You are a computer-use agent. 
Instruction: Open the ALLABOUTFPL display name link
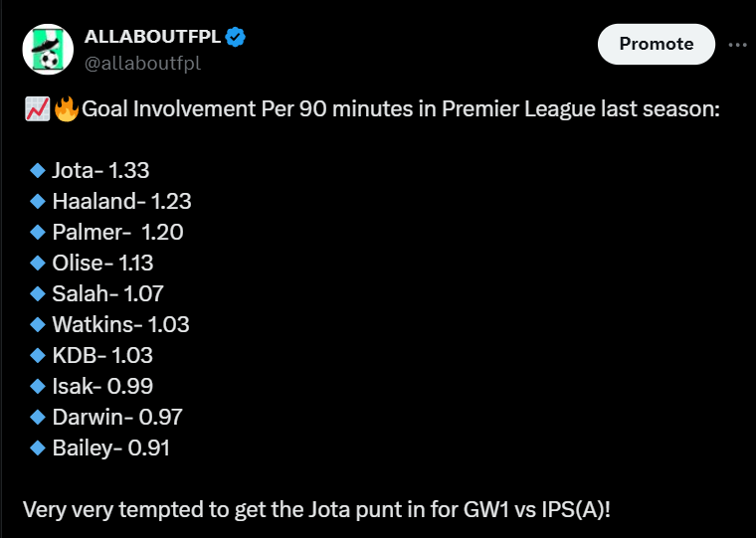coord(152,38)
